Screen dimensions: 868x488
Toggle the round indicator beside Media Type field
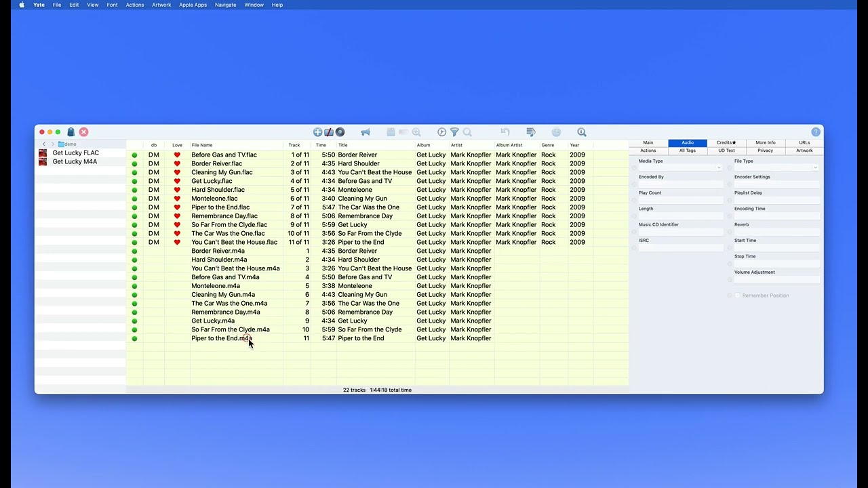coord(635,168)
